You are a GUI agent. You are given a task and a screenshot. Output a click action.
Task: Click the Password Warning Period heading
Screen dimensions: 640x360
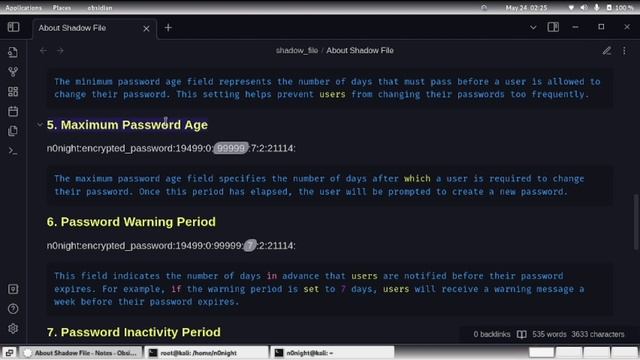click(x=131, y=222)
